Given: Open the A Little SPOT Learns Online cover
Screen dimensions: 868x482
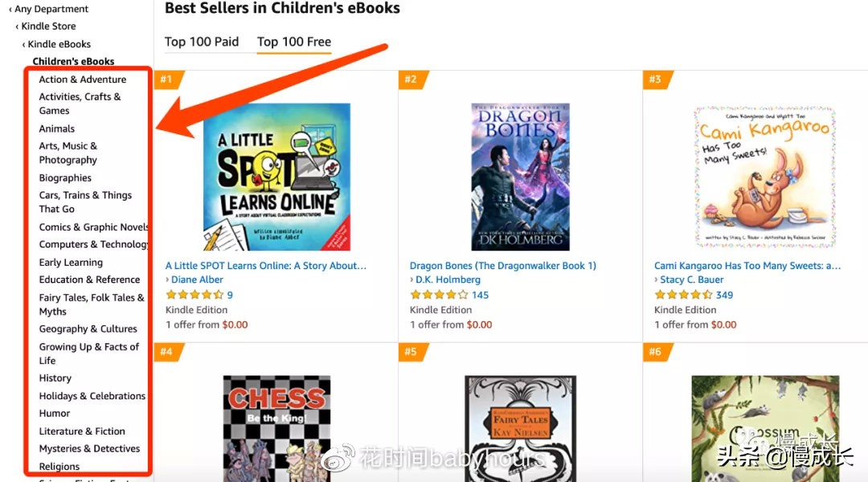Looking at the screenshot, I should (x=276, y=177).
